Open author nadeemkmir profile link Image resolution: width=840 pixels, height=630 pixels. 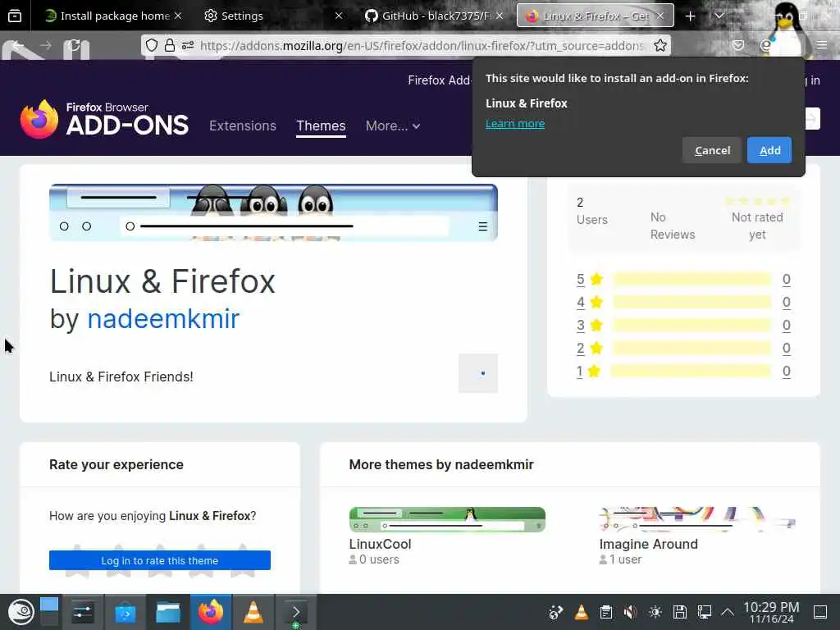coord(163,319)
